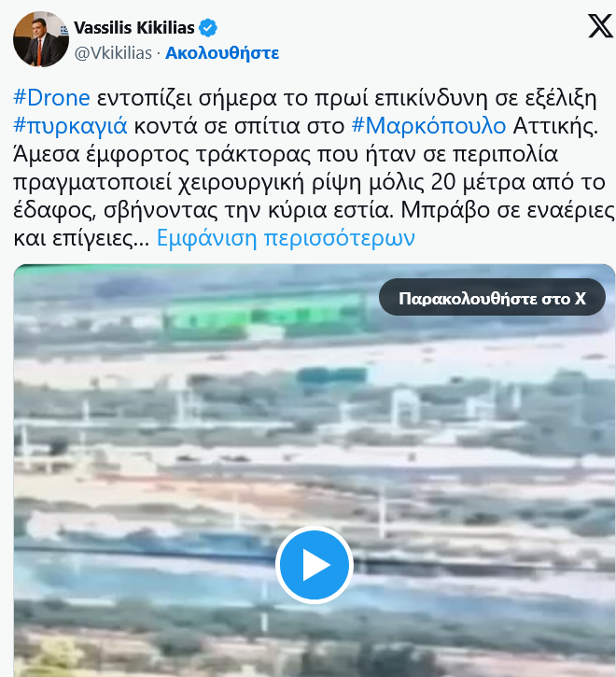The height and width of the screenshot is (677, 616).
Task: Click the tweet line mentioning κύρια εστία
Action: [314, 210]
